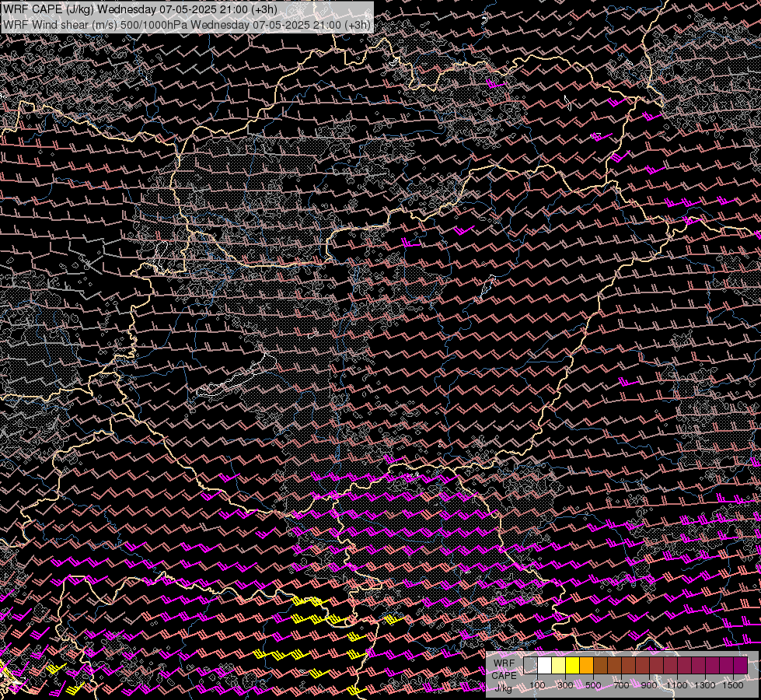The height and width of the screenshot is (700, 761).
Task: Select the orange CAPE legend swatch
Action: 586,665
